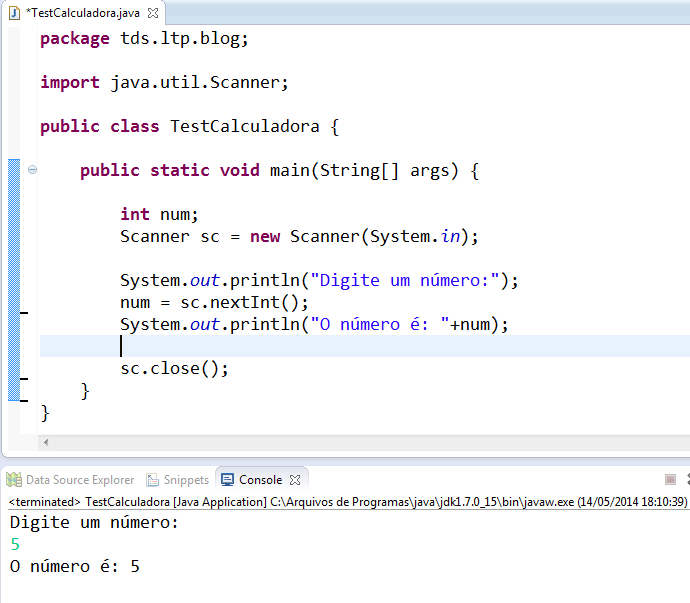This screenshot has height=603, width=690.
Task: Click on 'import java.util.Scanner;' line
Action: [x=164, y=83]
